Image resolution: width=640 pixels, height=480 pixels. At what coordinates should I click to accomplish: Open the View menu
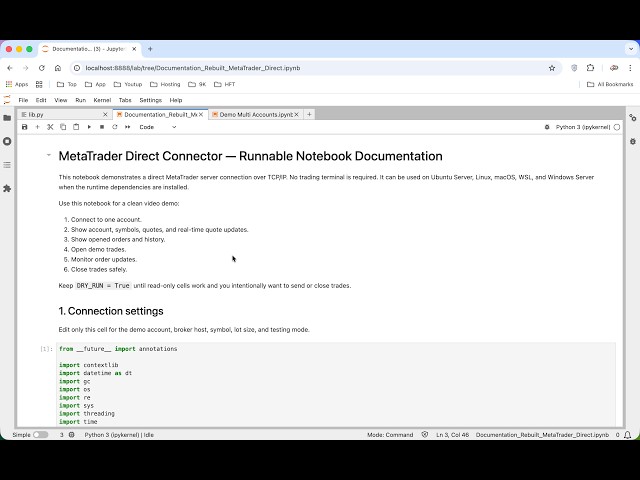(60, 100)
